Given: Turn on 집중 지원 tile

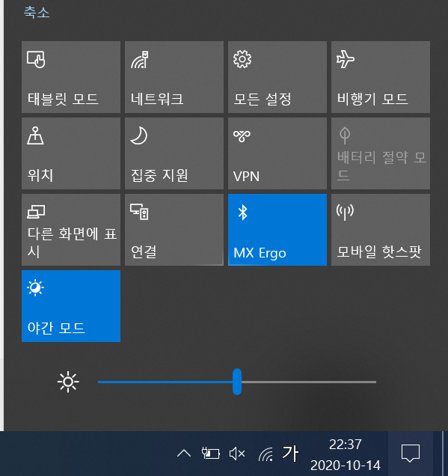Looking at the screenshot, I should tap(174, 153).
